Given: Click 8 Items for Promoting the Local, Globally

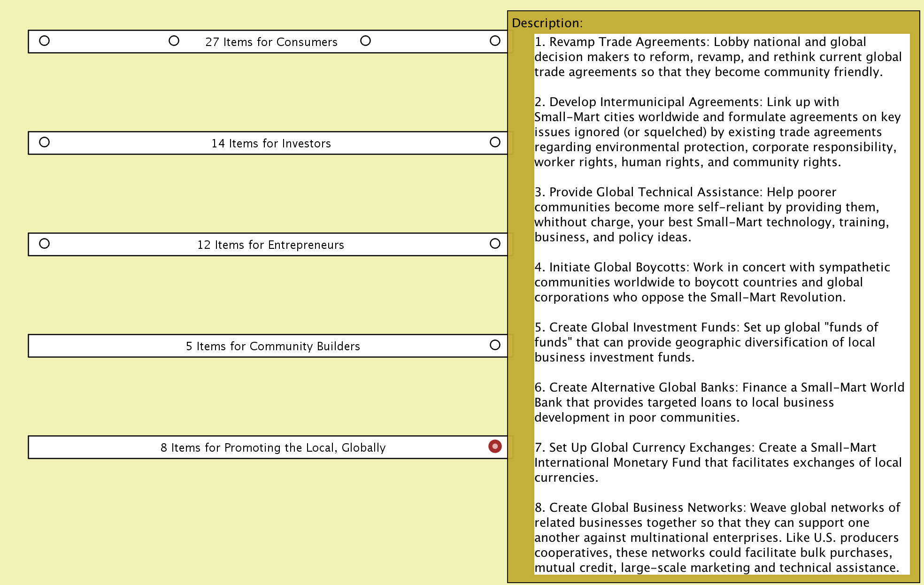Looking at the screenshot, I should click(273, 448).
